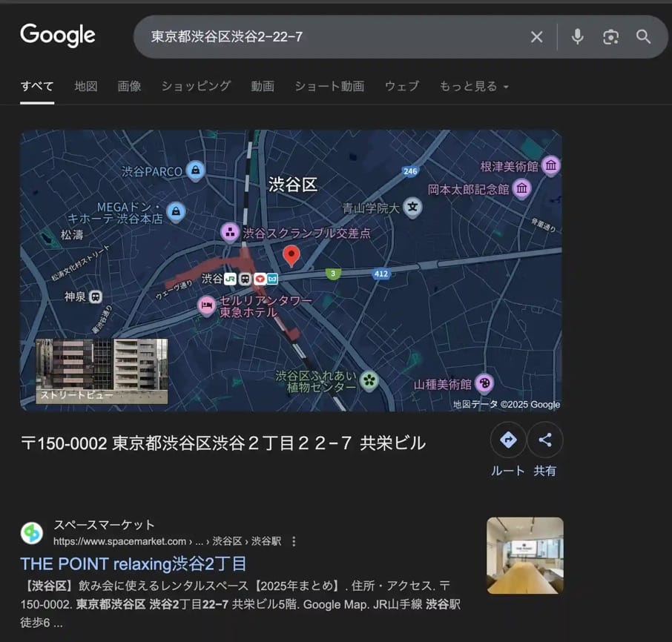
Task: Click the red location pin on the map
Action: point(291,255)
